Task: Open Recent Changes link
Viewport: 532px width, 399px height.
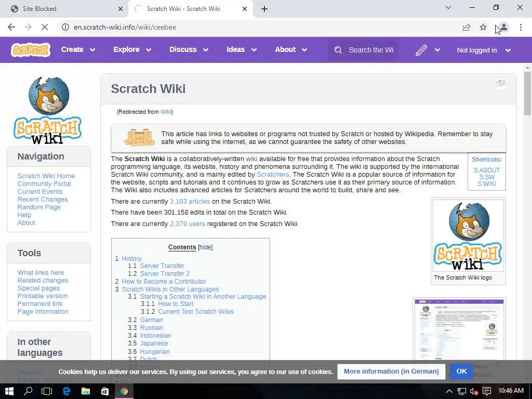Action: point(43,199)
